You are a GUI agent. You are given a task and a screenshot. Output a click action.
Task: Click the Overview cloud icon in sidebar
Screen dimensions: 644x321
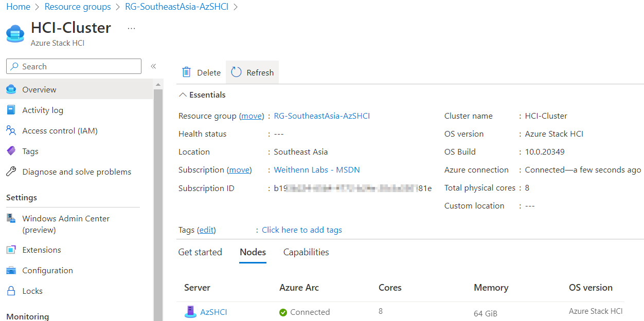point(11,89)
